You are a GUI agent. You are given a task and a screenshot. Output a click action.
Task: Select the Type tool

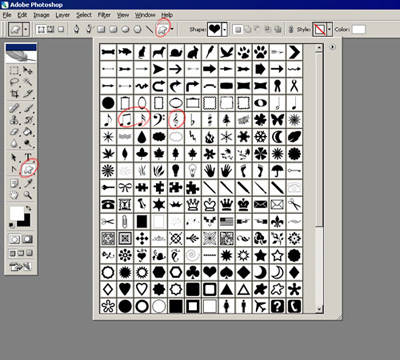point(28,157)
